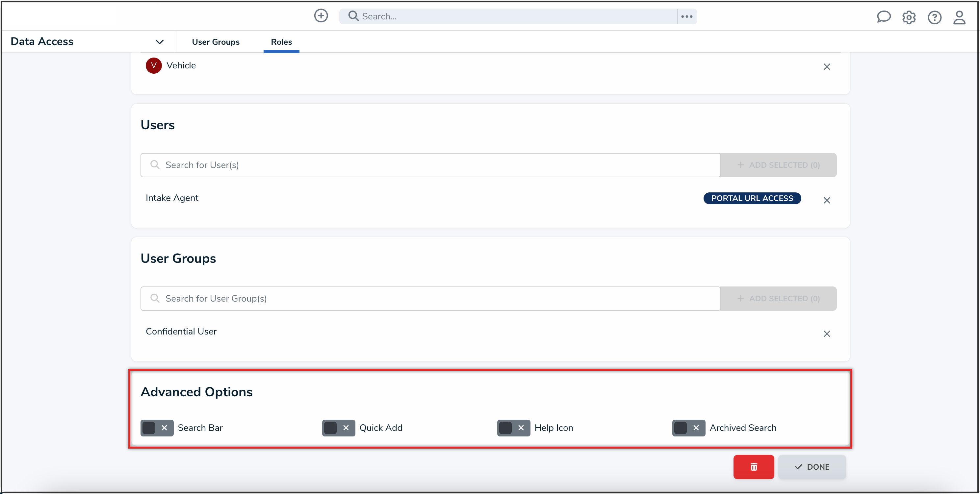
Task: Toggle the Search Bar option
Action: click(x=157, y=428)
